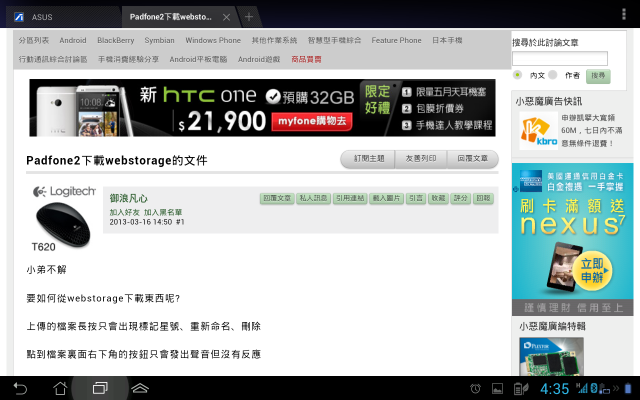Click the 載入圖片 button
The image size is (640, 400).
click(386, 198)
